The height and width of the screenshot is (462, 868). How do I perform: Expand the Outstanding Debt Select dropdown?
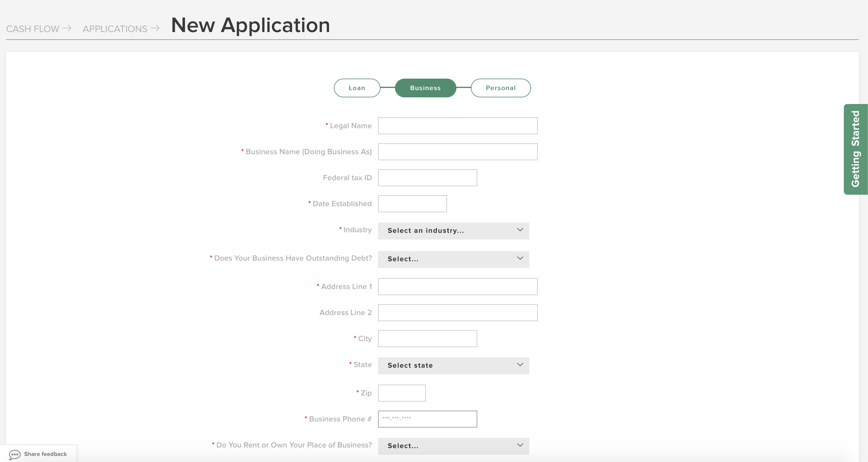click(x=453, y=259)
